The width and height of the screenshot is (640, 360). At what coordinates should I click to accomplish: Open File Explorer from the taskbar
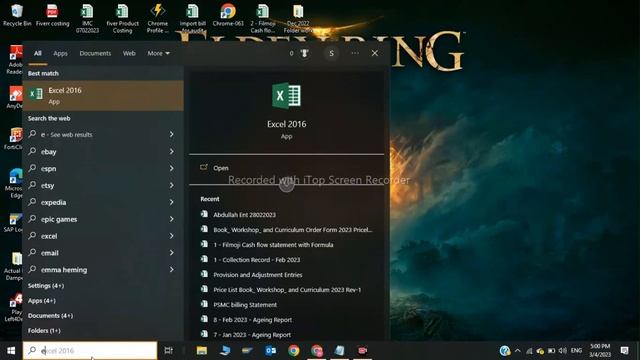coord(202,350)
